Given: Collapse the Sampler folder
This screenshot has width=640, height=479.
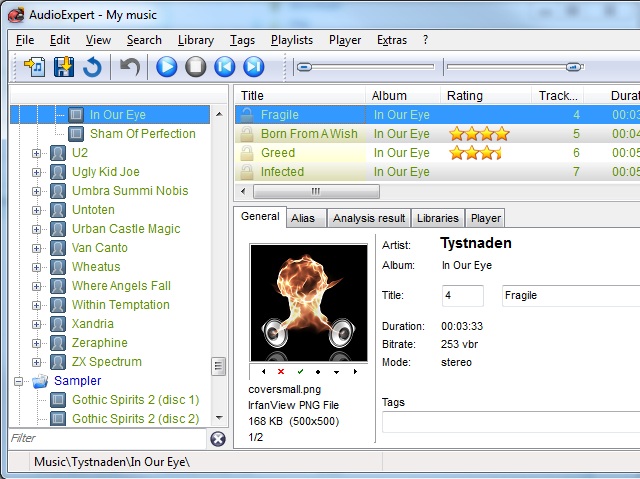Looking at the screenshot, I should point(18,381).
